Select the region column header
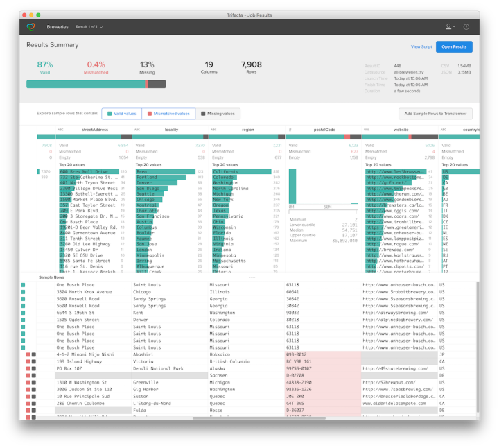This screenshot has height=448, width=499. 248,130
